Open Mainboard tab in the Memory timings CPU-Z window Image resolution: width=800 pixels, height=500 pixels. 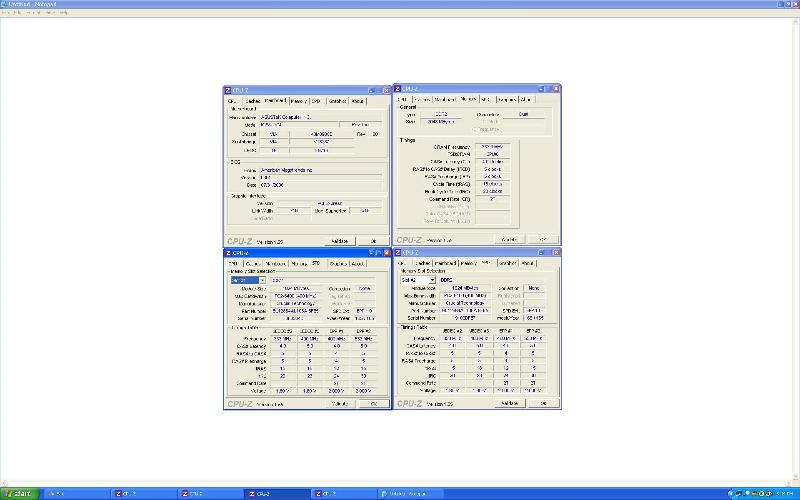point(444,99)
